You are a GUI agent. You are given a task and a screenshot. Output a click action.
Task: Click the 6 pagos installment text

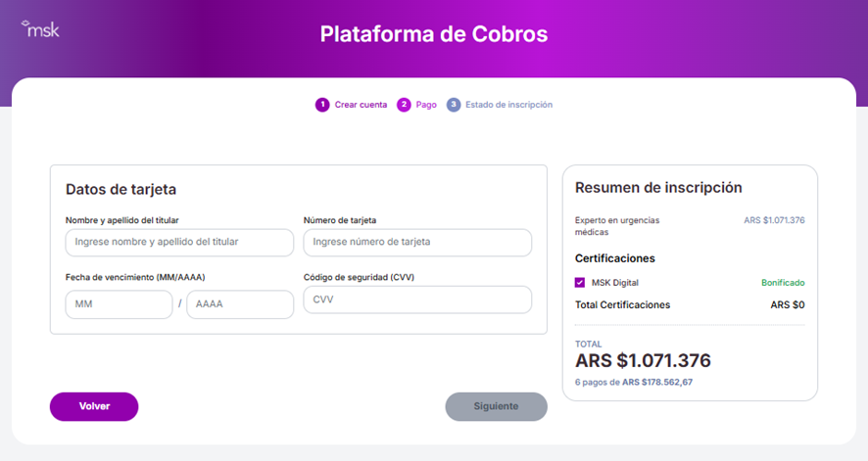633,382
